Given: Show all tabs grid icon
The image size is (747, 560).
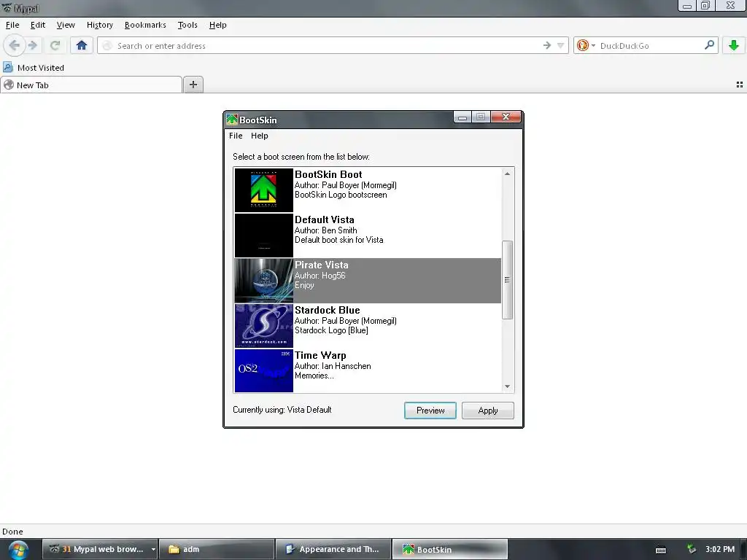Looking at the screenshot, I should [x=740, y=85].
